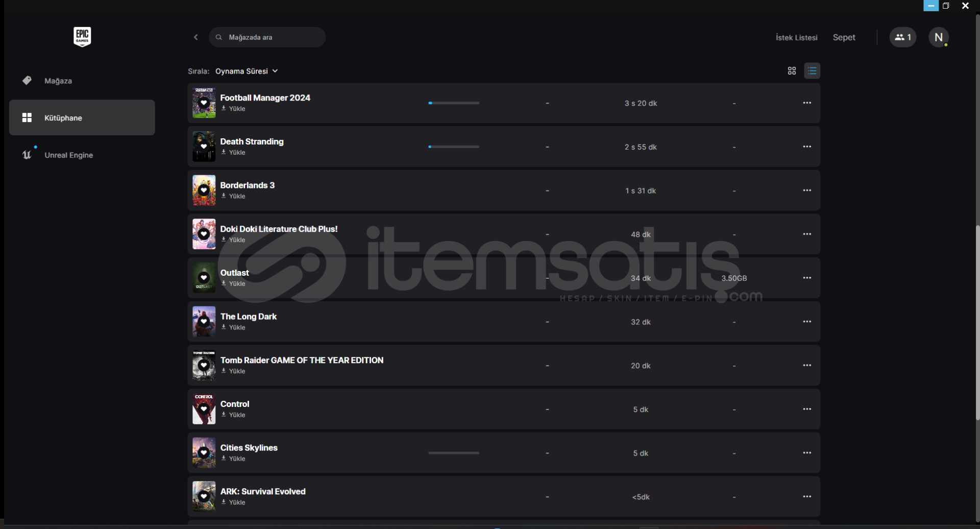Click the 3 s 20 dk playtime
Screen dimensions: 980x529
641,103
